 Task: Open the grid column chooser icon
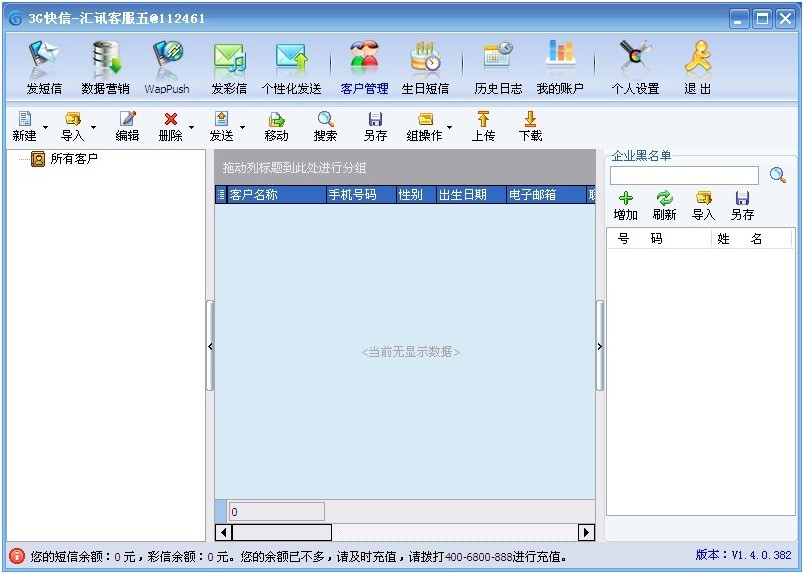coord(221,195)
